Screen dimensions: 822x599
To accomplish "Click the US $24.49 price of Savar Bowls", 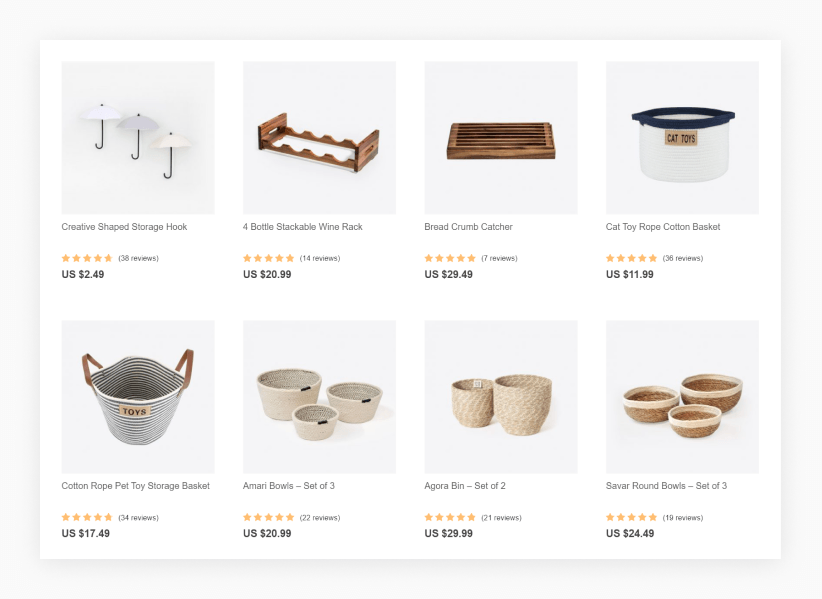I will 630,533.
